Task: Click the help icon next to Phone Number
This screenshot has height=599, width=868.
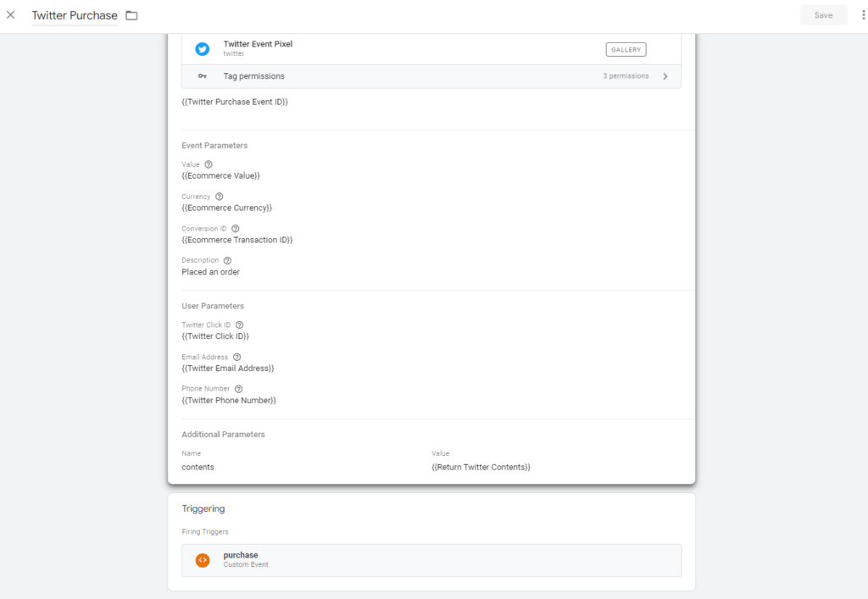Action: (x=239, y=389)
